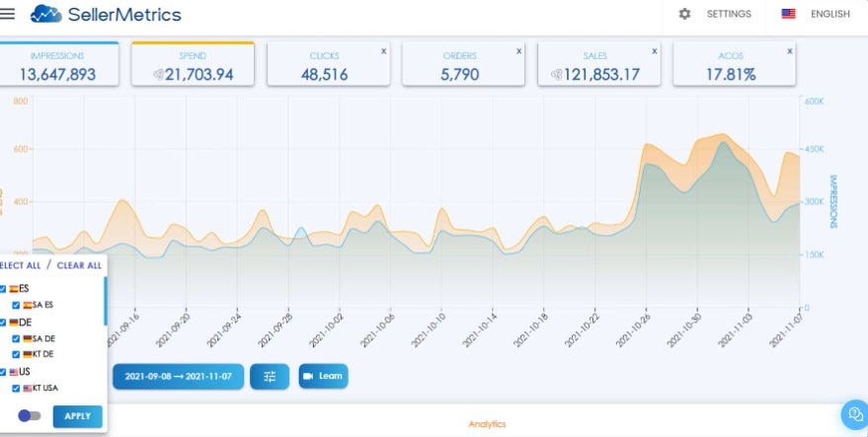868x437 pixels.
Task: Click the Apply button
Action: (77, 416)
